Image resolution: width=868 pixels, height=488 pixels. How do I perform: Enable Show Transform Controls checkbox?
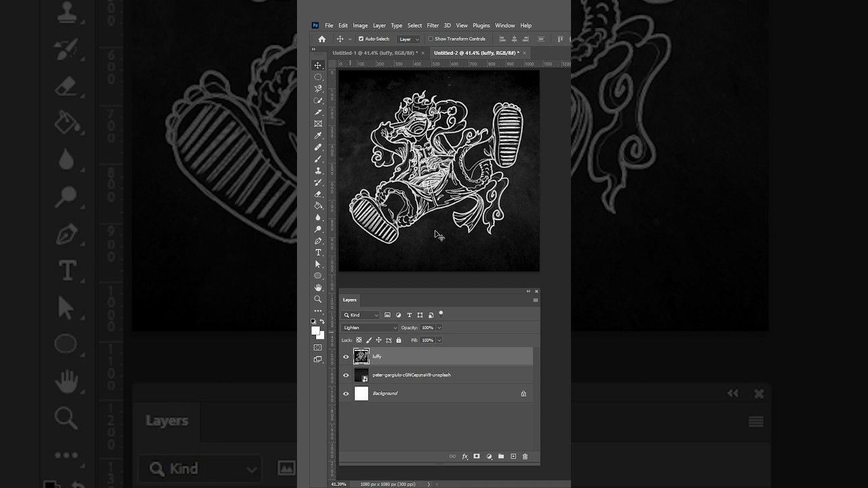coord(430,39)
